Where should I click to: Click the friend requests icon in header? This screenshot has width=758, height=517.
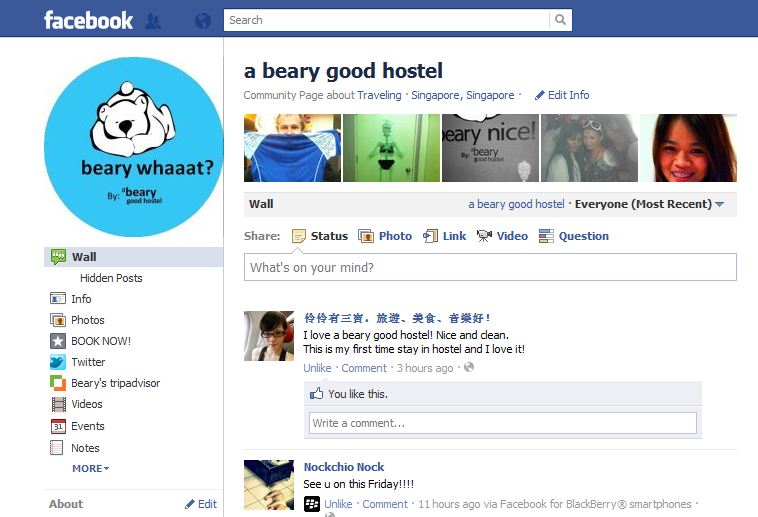153,21
